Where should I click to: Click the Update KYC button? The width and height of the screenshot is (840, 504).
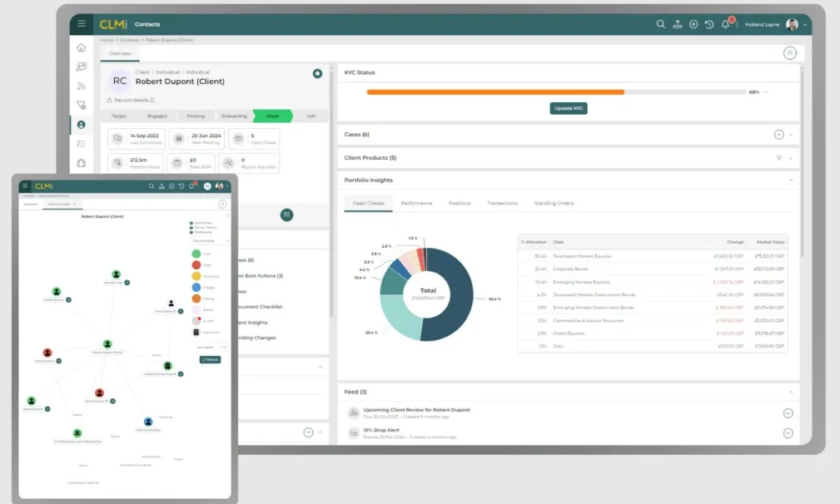tap(569, 108)
